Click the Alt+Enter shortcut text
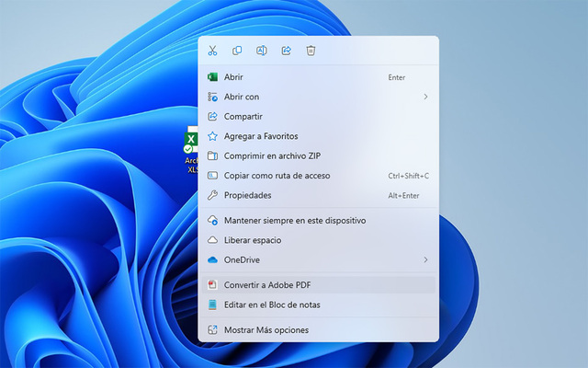Image resolution: width=588 pixels, height=368 pixels. coord(403,195)
